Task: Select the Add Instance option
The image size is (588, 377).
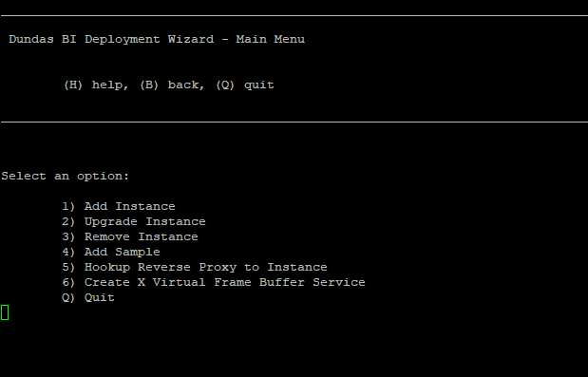Action: [130, 206]
